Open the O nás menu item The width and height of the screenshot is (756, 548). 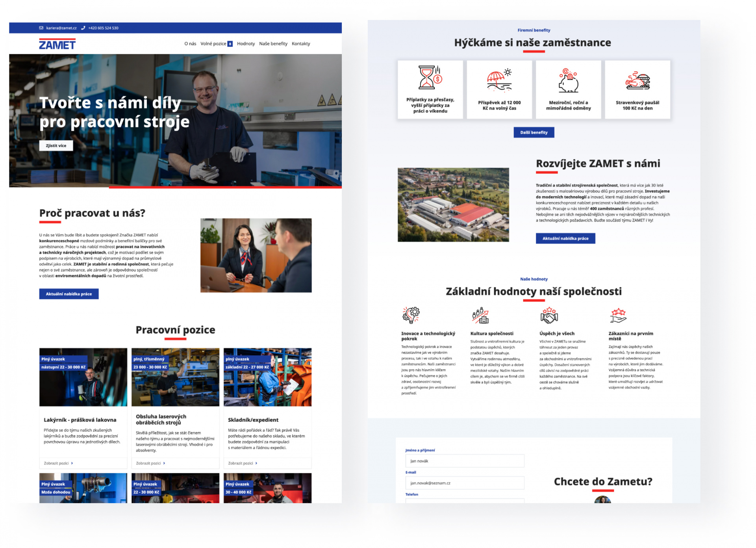[190, 44]
